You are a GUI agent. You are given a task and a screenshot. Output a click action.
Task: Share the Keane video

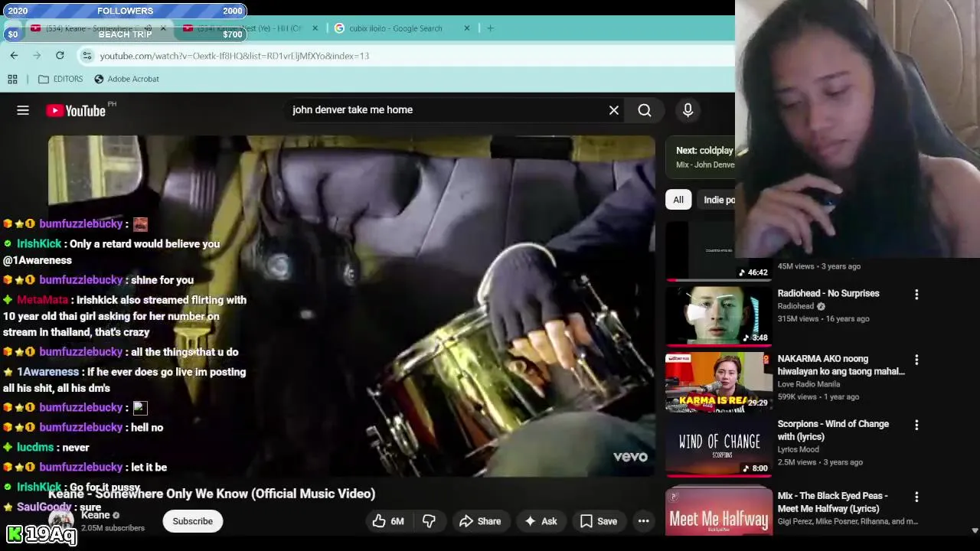(x=480, y=521)
